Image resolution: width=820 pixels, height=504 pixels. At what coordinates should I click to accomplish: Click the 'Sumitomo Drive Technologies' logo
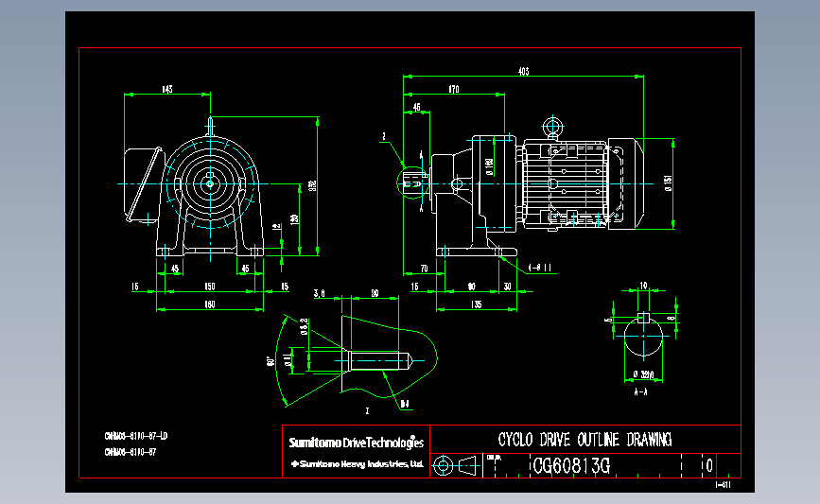(357, 443)
